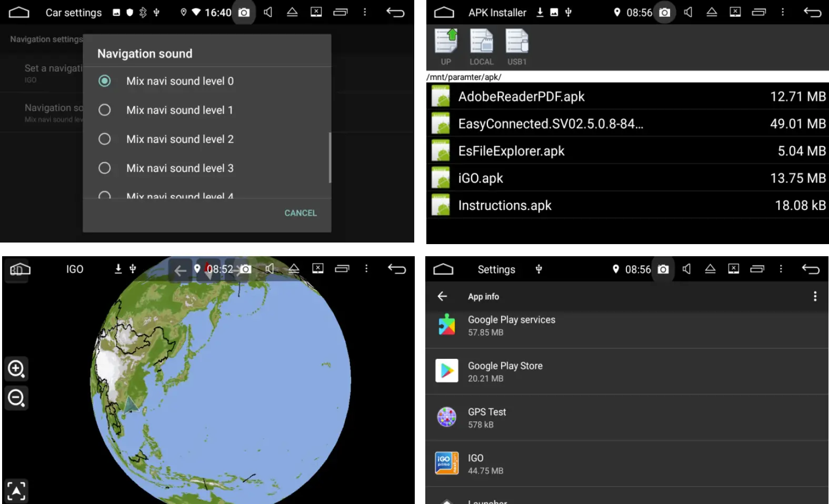Open recent apps in Car settings bar
The image size is (829, 504).
point(341,12)
